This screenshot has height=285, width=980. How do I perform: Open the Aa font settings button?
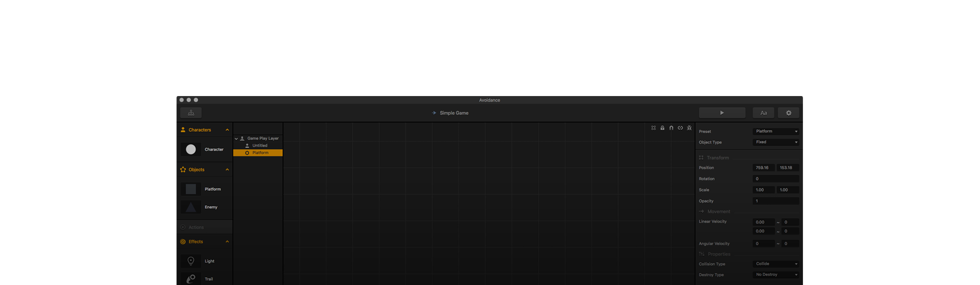(x=763, y=113)
